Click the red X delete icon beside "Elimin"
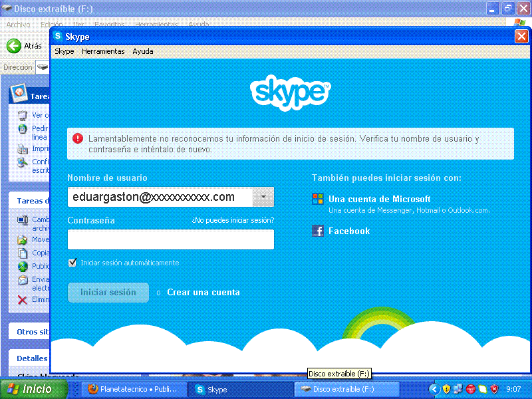Viewport: 532px width, 399px height. pyautogui.click(x=23, y=300)
